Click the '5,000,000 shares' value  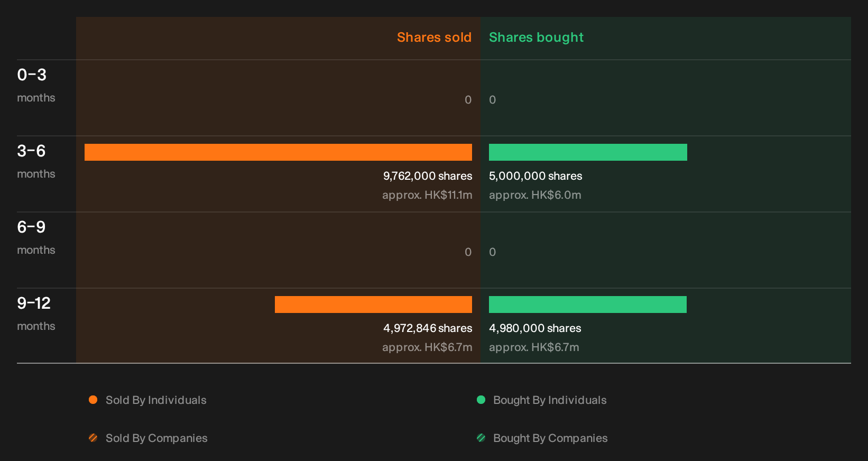click(535, 176)
